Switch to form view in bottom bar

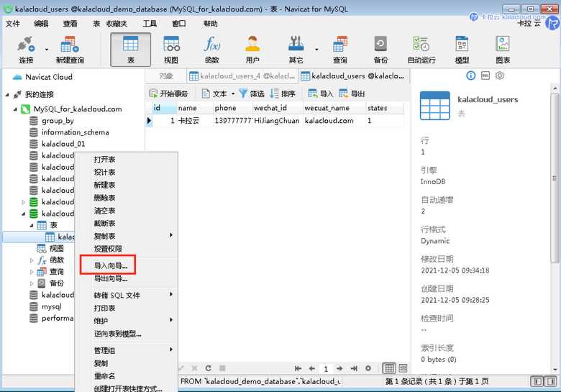click(403, 368)
